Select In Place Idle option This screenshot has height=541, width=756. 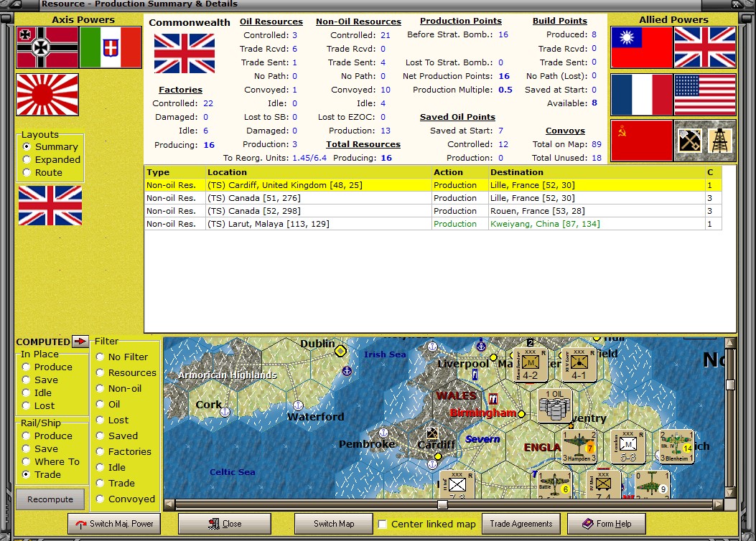37,393
